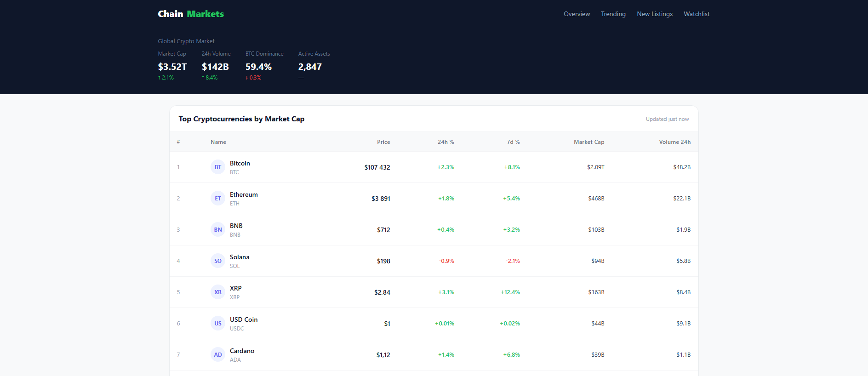The image size is (868, 376).
Task: Click the Top Cryptocurrencies by Market Cap heading
Action: click(241, 119)
